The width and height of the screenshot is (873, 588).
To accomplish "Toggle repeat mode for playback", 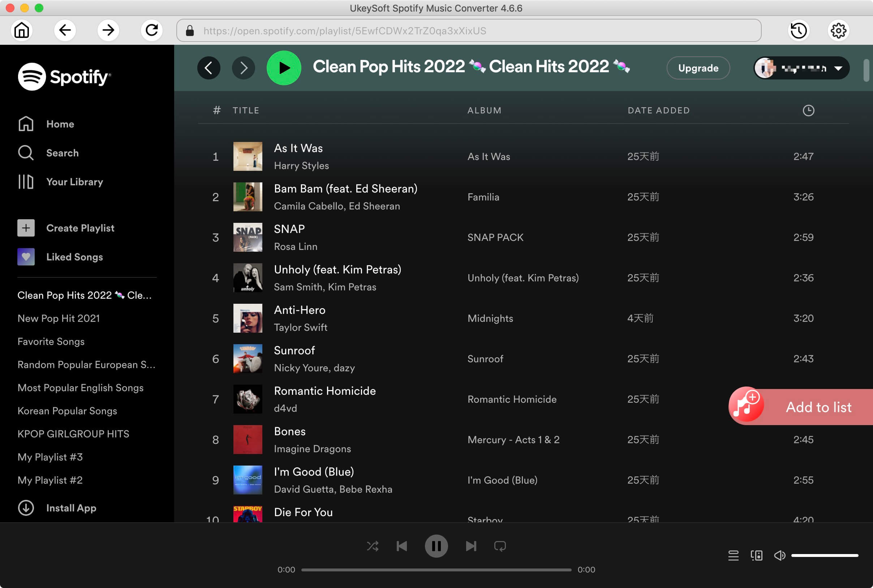I will (x=501, y=545).
